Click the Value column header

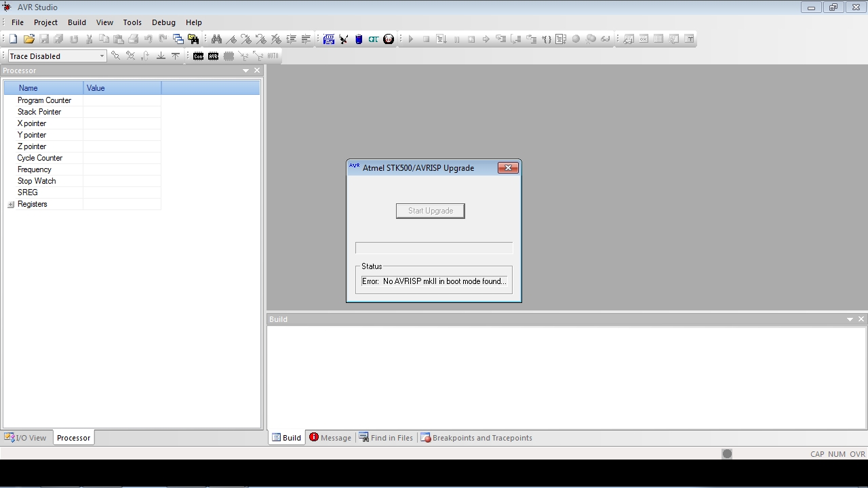[x=122, y=88]
